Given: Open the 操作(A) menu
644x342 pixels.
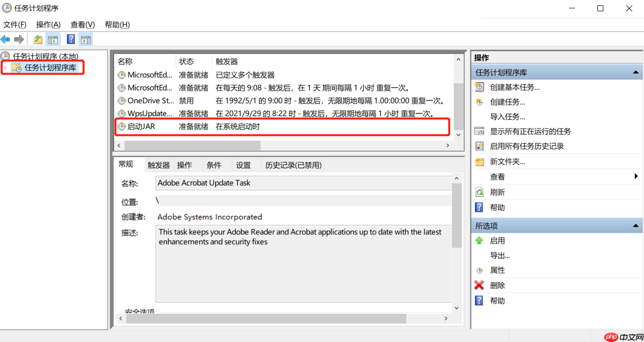Looking at the screenshot, I should point(48,25).
